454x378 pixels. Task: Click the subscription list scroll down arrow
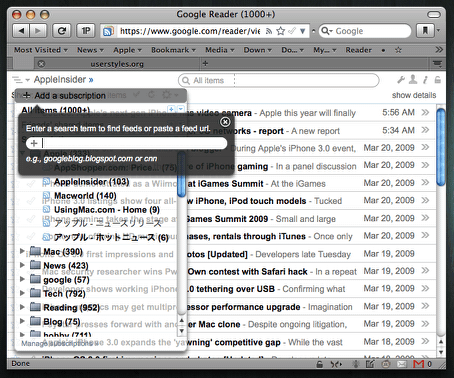(182, 331)
